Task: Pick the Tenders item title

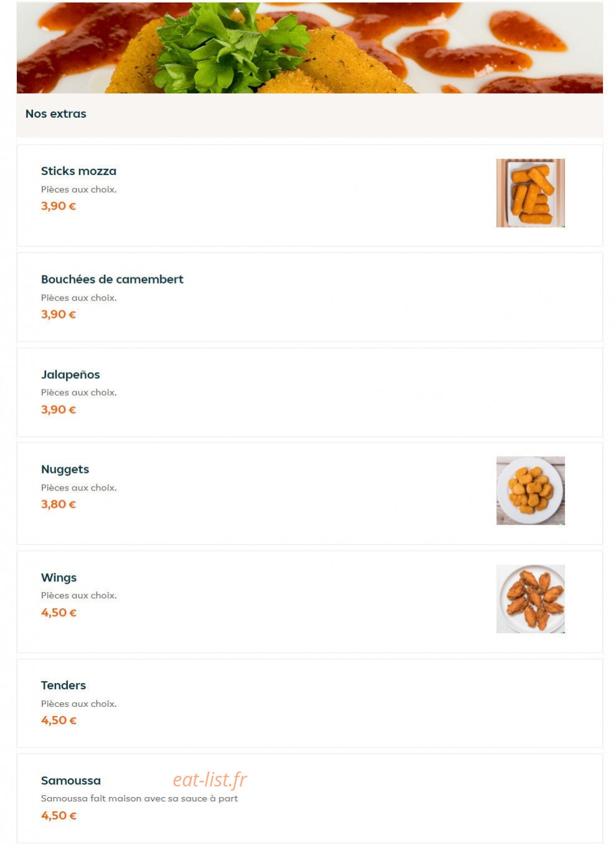Action: point(64,685)
